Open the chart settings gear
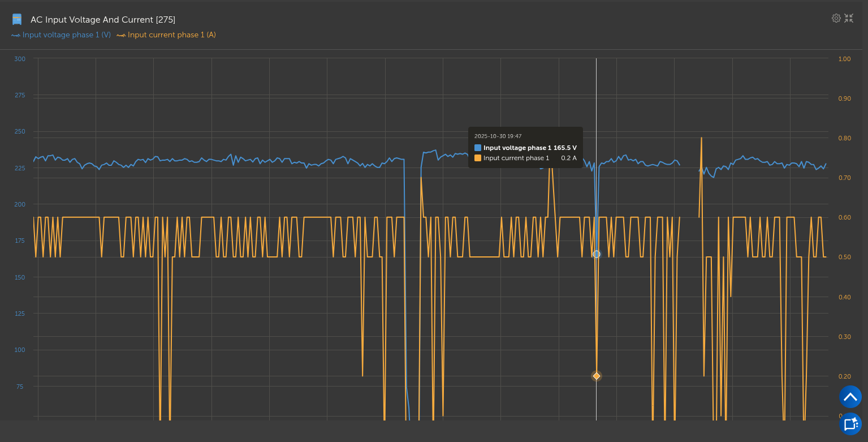868x442 pixels. pyautogui.click(x=836, y=18)
